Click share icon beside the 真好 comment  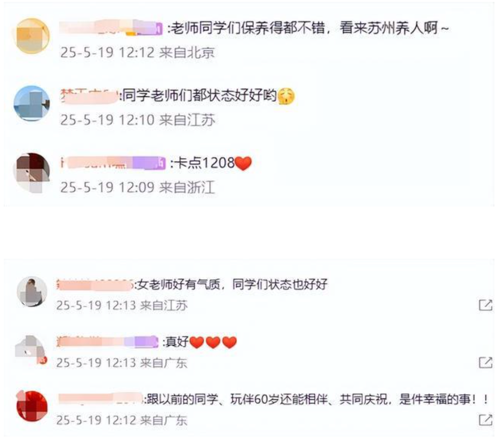click(485, 362)
